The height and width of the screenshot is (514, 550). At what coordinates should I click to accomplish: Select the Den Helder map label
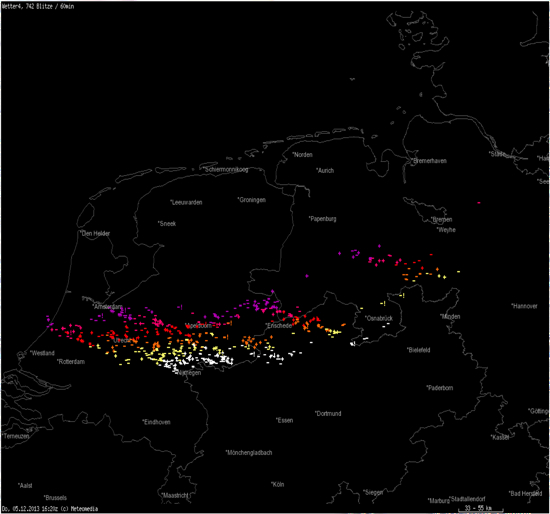[95, 233]
